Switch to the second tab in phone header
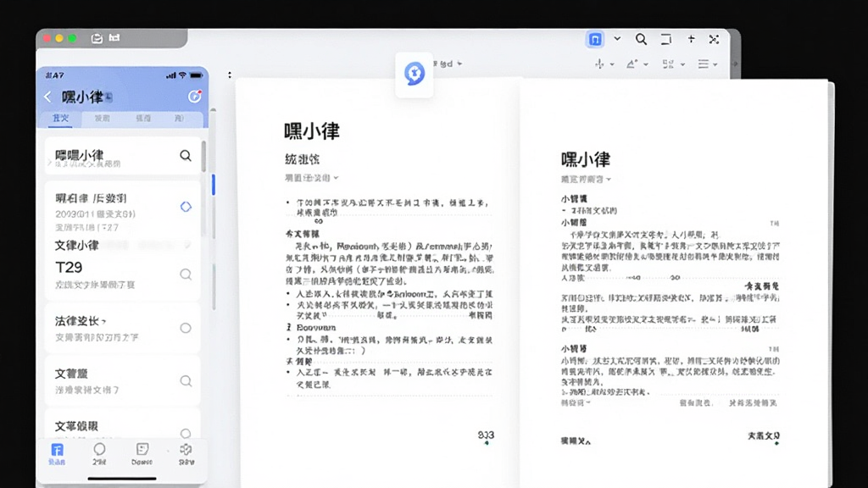Viewport: 868px width, 488px height. 102,119
